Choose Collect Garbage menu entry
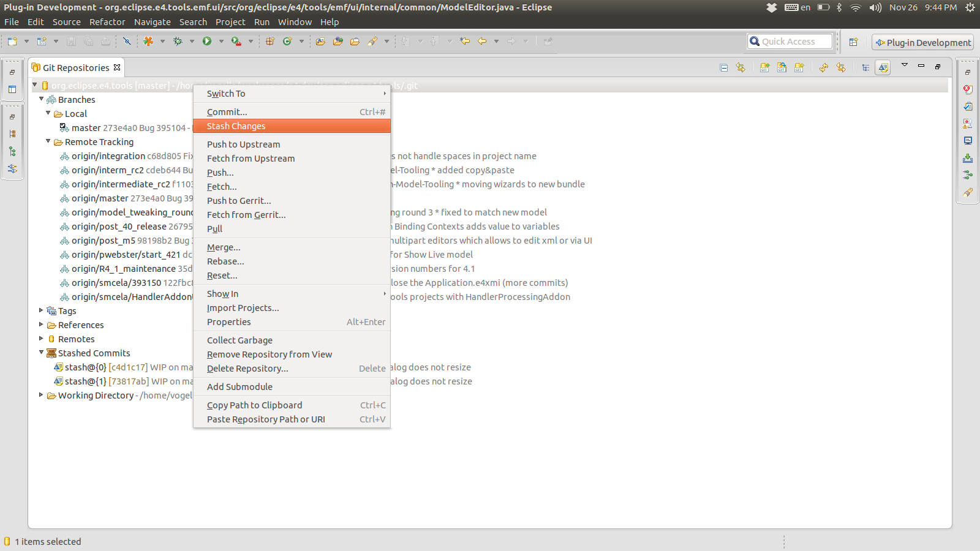 click(292, 340)
